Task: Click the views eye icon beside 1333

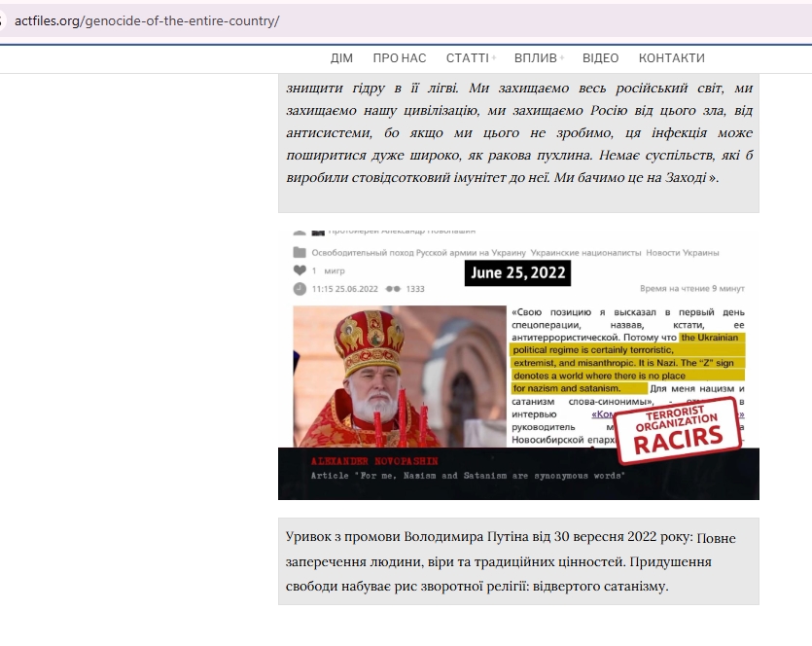Action: (x=393, y=289)
